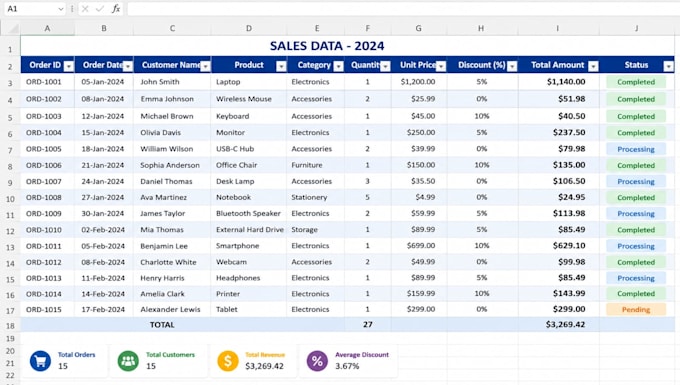Open the Unit Price filter dropdown
Screen dimensions: 680x385
point(441,66)
